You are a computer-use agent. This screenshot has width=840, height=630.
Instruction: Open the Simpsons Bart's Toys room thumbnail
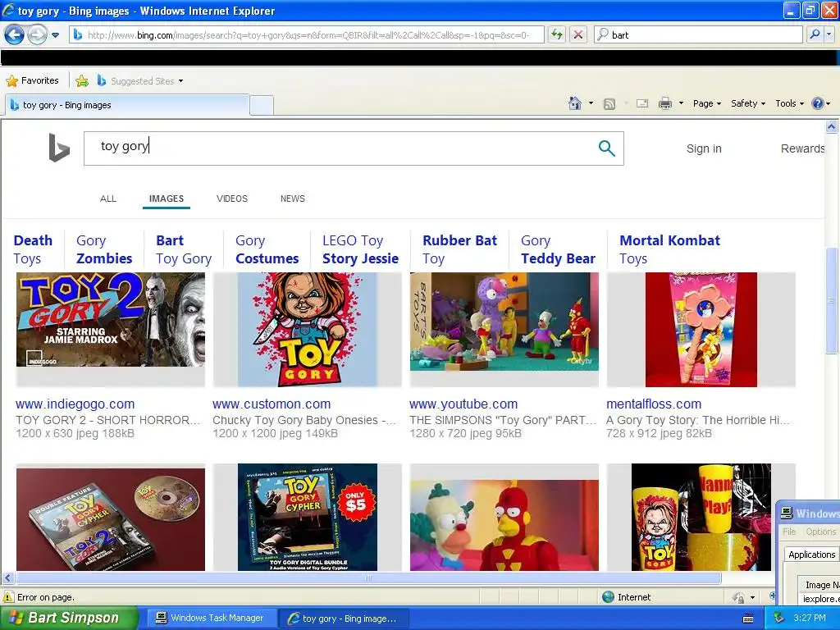point(504,322)
